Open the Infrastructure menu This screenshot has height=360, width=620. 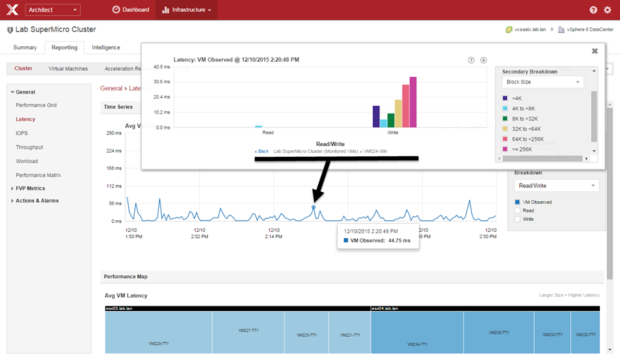pos(187,10)
